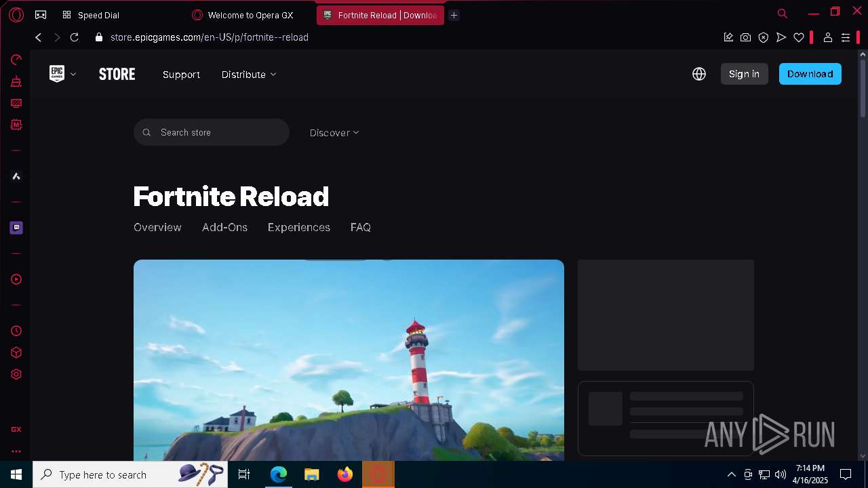Open the Opera main menu logo
This screenshot has width=868, height=488.
(16, 15)
